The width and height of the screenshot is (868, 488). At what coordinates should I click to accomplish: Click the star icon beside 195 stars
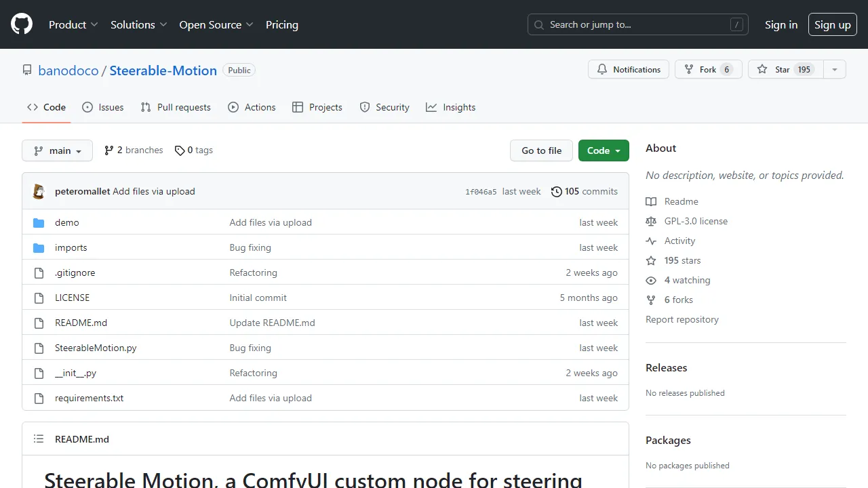coord(651,260)
